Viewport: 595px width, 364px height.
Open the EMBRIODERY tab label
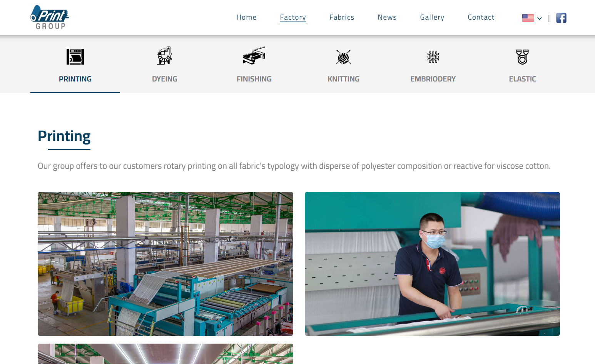click(433, 79)
